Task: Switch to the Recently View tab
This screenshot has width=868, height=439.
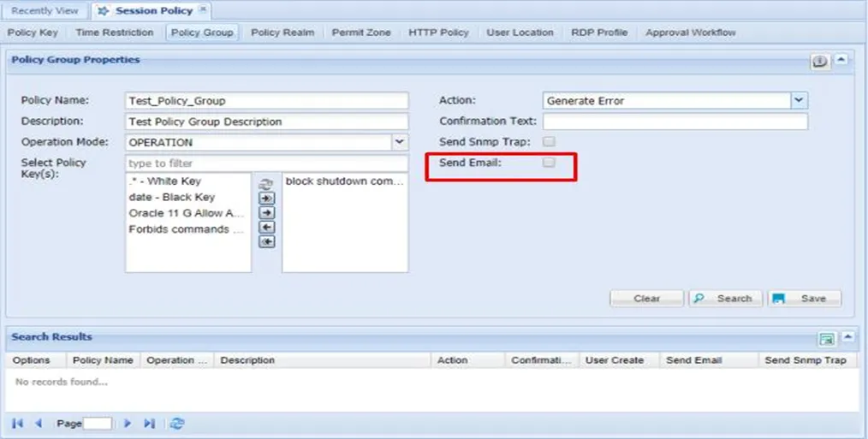Action: pyautogui.click(x=45, y=10)
